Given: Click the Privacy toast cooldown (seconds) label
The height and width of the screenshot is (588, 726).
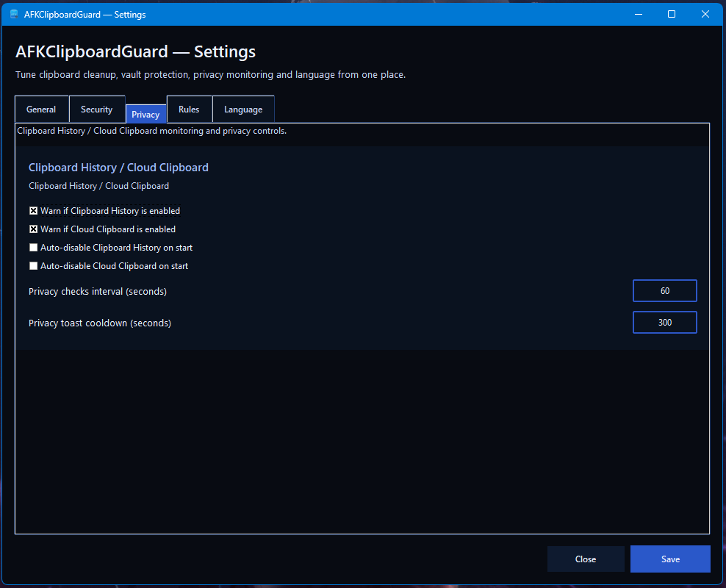Looking at the screenshot, I should (x=100, y=323).
